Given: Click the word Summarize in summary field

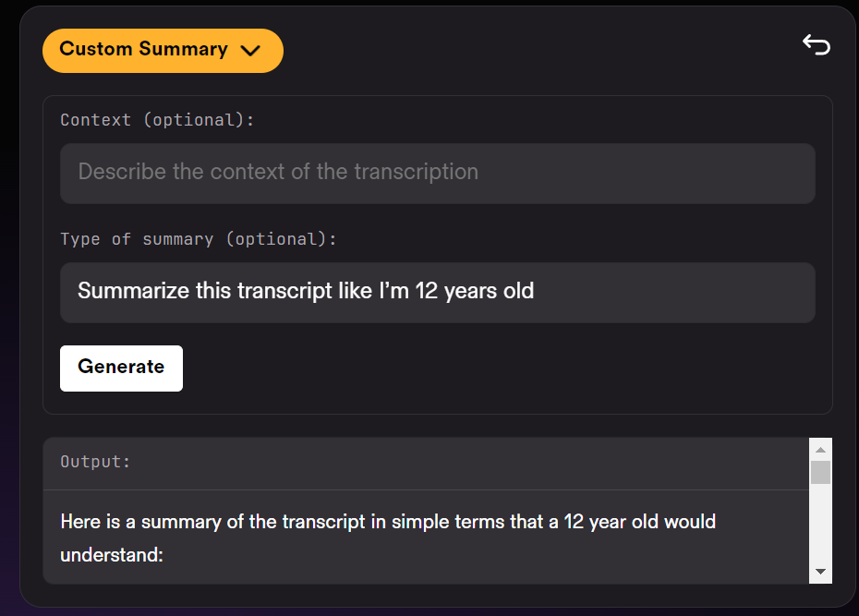Looking at the screenshot, I should click(x=120, y=292).
